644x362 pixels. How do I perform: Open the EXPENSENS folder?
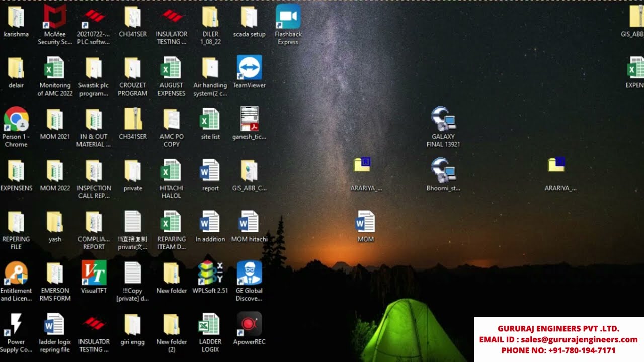[x=16, y=175]
